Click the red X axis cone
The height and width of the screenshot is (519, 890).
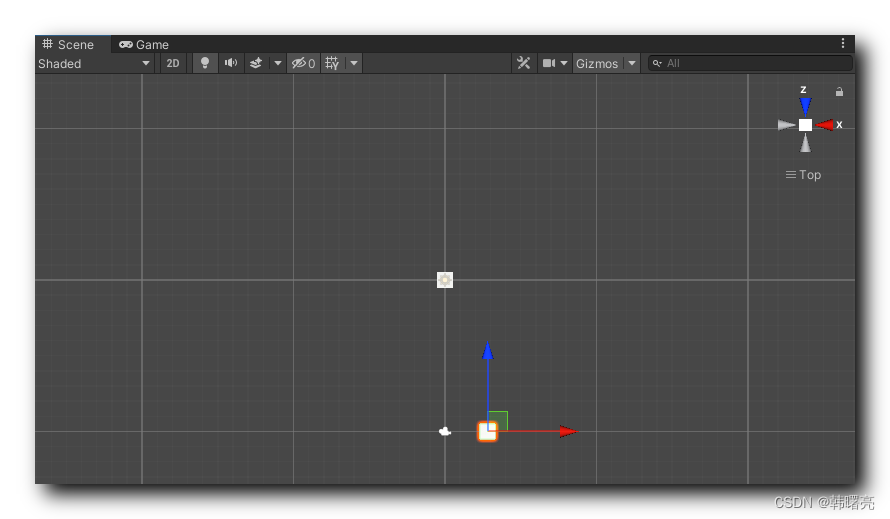pos(825,125)
